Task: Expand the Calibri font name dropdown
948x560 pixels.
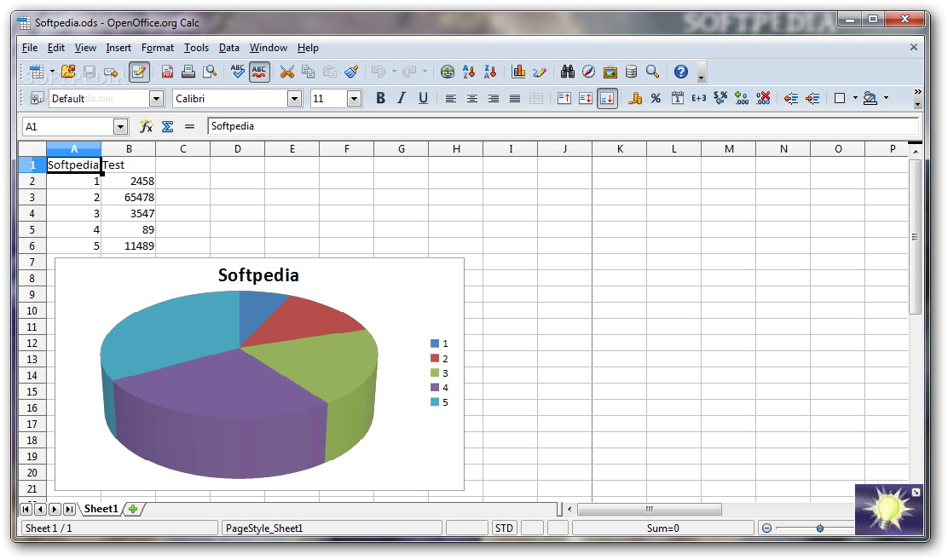Action: (294, 98)
